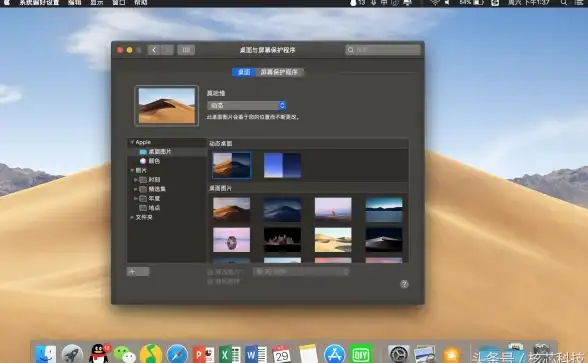The image size is (588, 363).
Task: Open Apple menu in menu bar
Action: (x=6, y=3)
